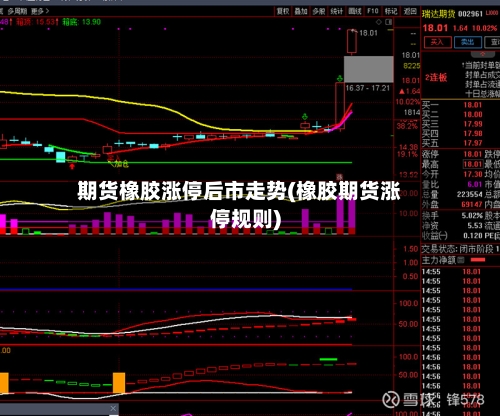500x416 pixels.
Task: Expand the 更多 > period options
Action: pos(40,11)
